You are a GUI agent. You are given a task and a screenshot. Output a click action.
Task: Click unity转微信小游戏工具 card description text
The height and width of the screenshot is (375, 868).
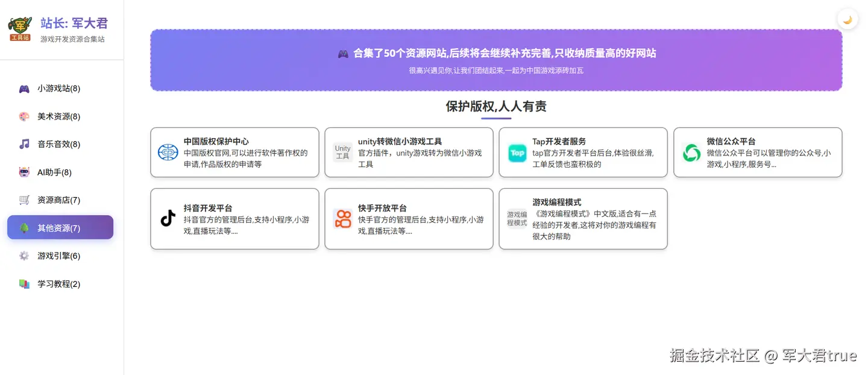click(x=420, y=159)
